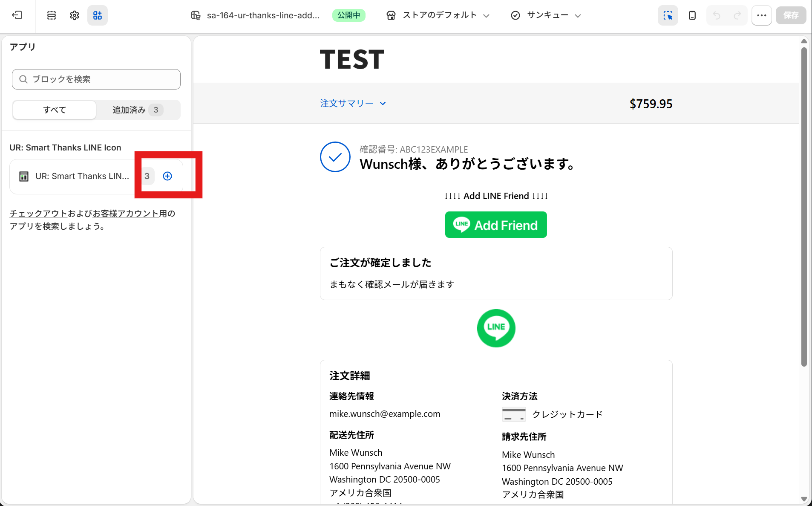Image resolution: width=812 pixels, height=506 pixels.
Task: Open the チェックアウト link
Action: 38,214
